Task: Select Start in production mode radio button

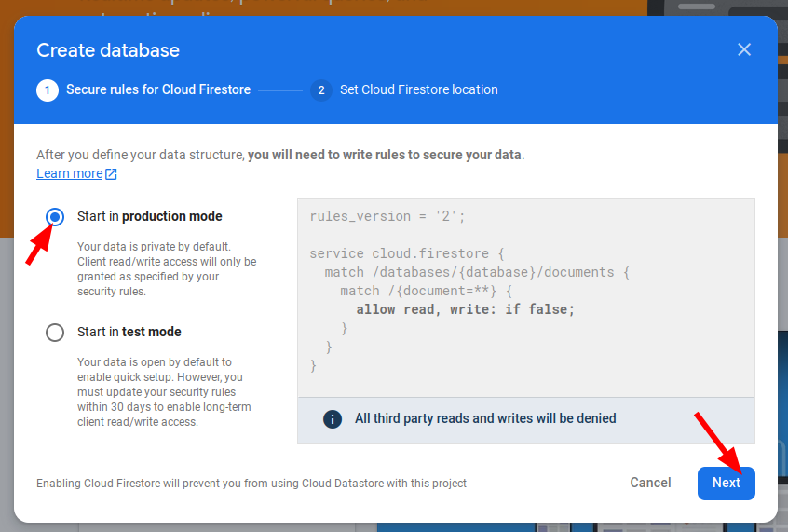Action: coord(55,217)
